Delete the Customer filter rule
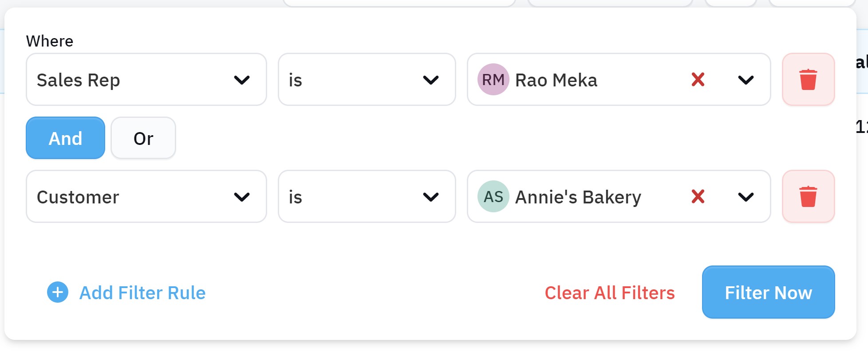 (x=808, y=197)
